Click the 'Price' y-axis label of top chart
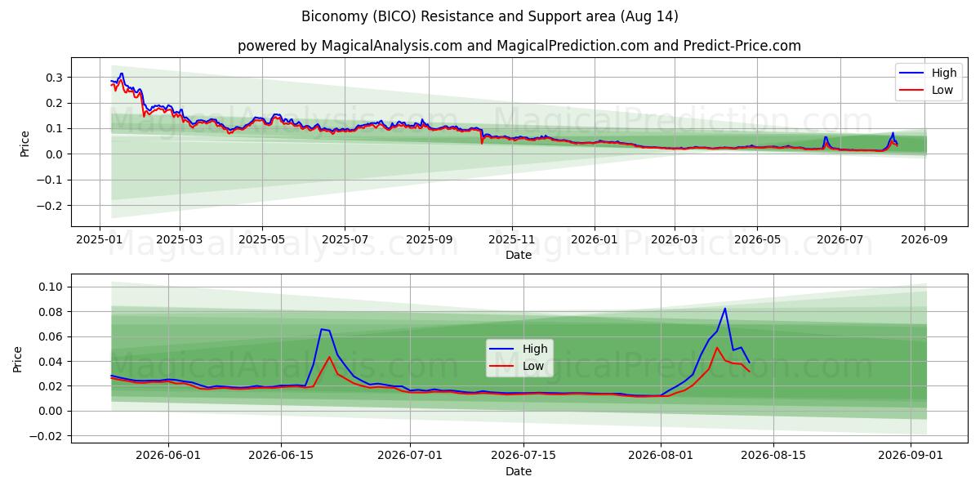Viewport: 980px width, 490px height. (x=25, y=142)
